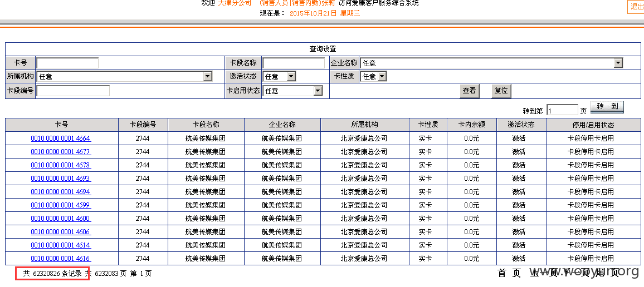
Task: Click the 复位 reset button
Action: pos(501,91)
